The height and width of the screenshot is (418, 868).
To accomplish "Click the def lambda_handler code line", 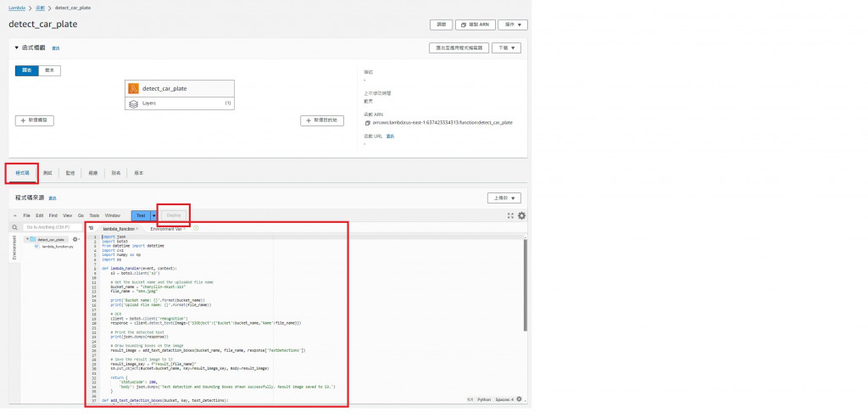I will pyautogui.click(x=140, y=268).
